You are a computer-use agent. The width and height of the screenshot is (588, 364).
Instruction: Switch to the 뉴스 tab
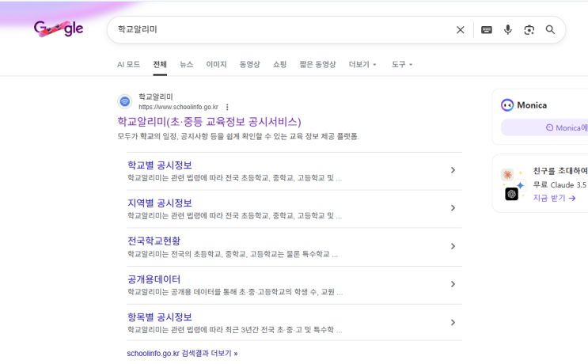point(187,64)
